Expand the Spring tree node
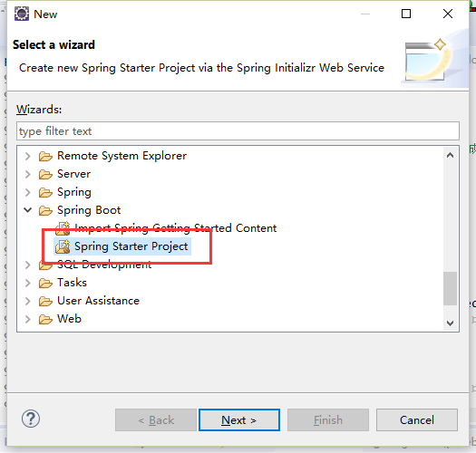Image resolution: width=476 pixels, height=453 pixels. click(x=27, y=192)
